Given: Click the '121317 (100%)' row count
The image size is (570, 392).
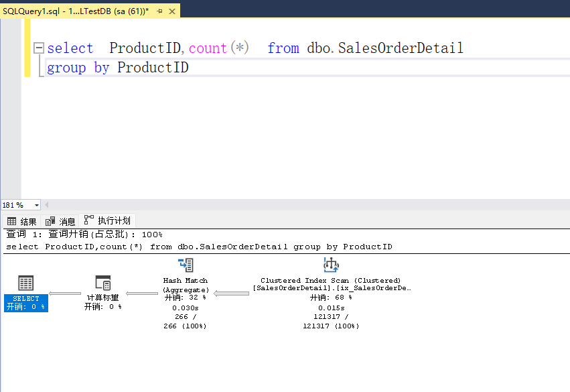Looking at the screenshot, I should tap(331, 326).
